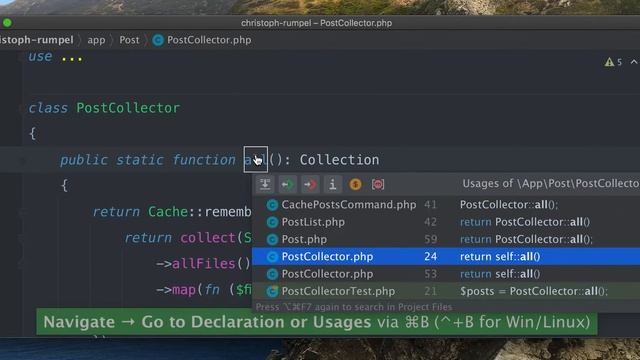This screenshot has height=360, width=640.
Task: Toggle merge usages from same line icon
Action: point(265,184)
